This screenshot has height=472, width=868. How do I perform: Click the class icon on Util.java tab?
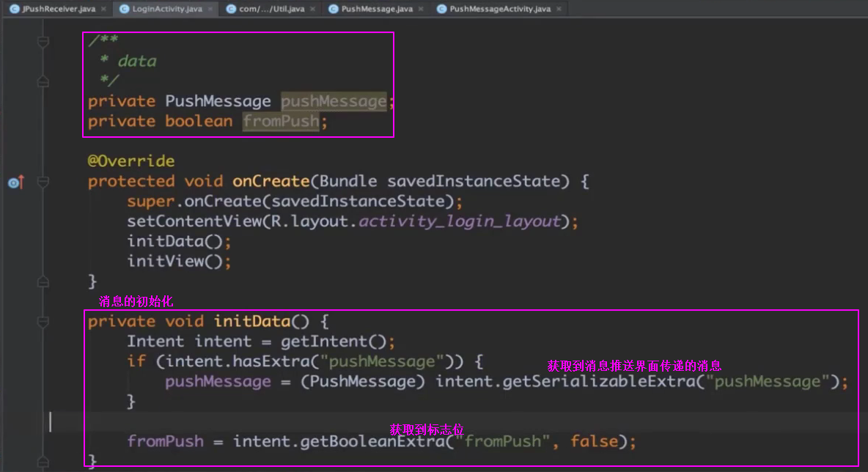point(230,9)
